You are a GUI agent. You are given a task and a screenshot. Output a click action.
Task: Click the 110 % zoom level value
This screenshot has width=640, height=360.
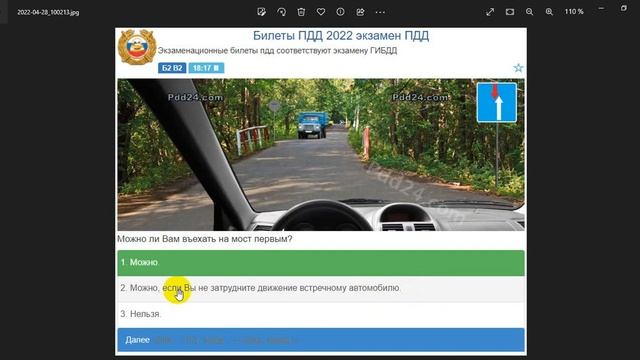[x=574, y=12]
